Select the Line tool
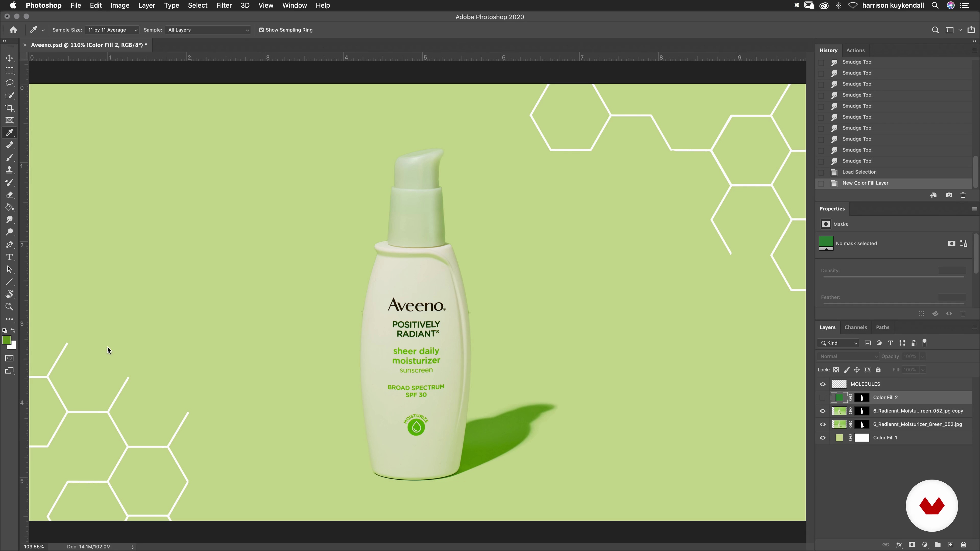 (x=9, y=282)
